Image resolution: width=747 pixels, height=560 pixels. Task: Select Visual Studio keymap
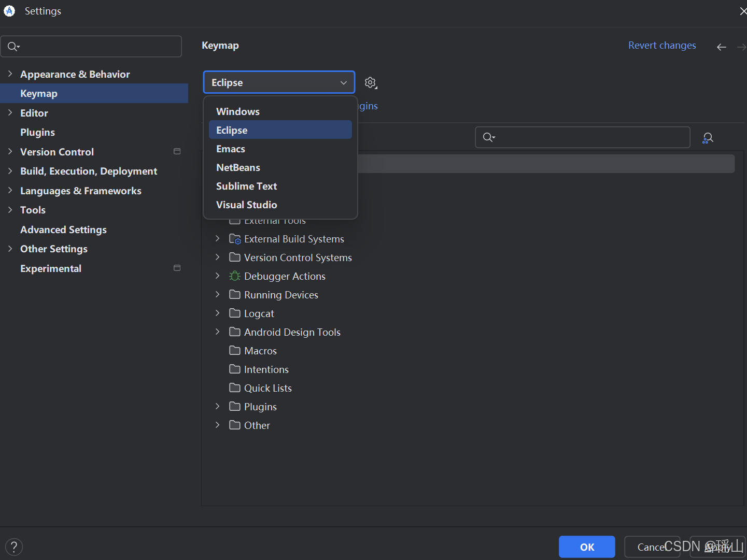280,205
